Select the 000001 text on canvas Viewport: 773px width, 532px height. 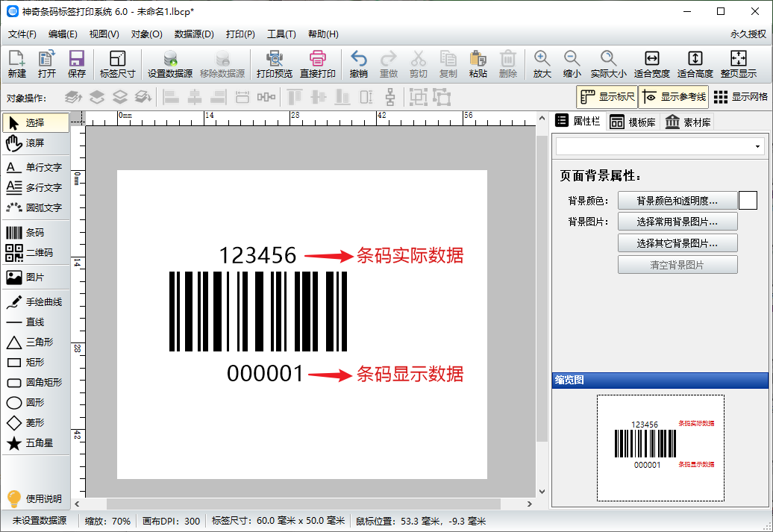[x=265, y=374]
